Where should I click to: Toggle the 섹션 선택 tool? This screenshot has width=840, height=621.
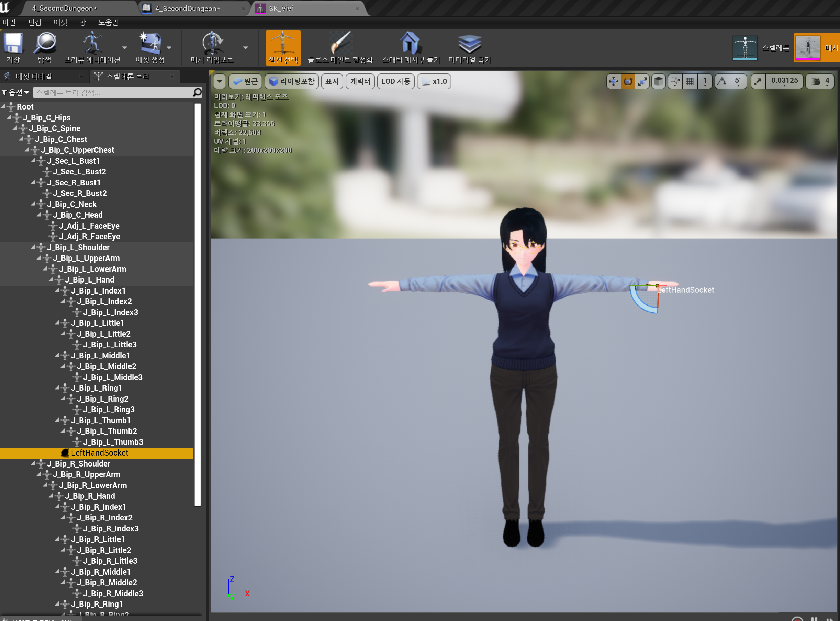[283, 48]
